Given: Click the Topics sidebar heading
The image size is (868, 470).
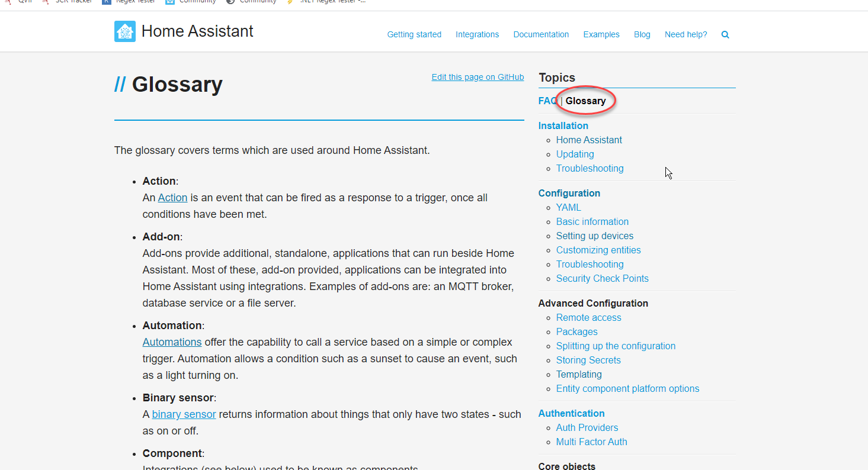Looking at the screenshot, I should [557, 78].
